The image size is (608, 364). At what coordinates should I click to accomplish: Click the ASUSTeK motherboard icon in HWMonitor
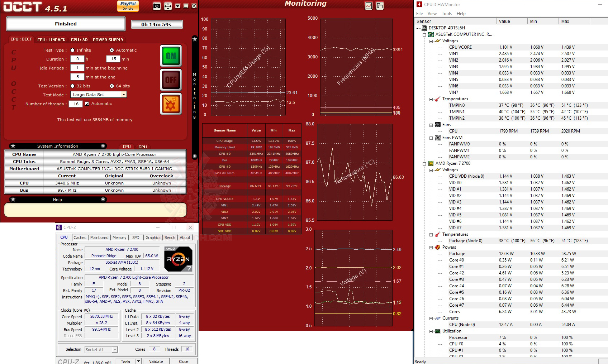coord(431,34)
